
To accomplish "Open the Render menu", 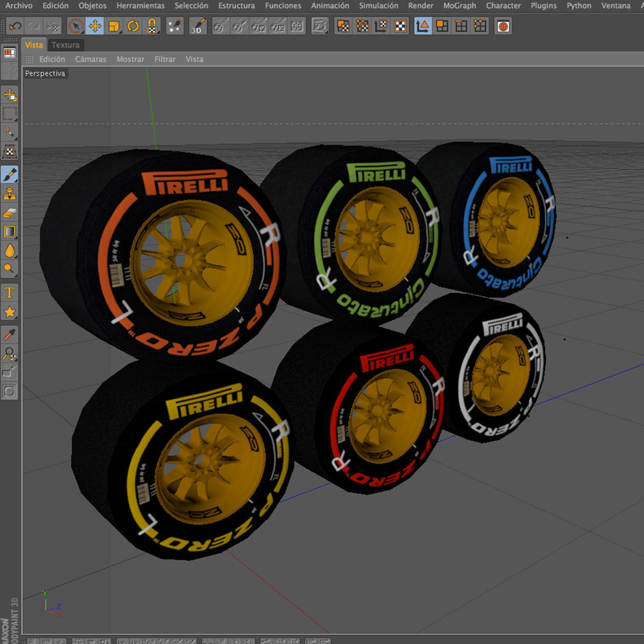I will pyautogui.click(x=421, y=5).
